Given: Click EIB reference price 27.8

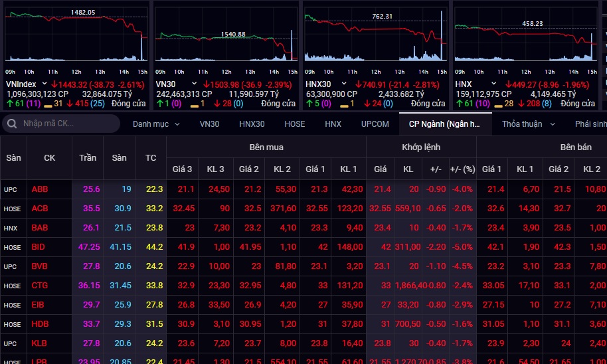Looking at the screenshot, I should point(155,305).
